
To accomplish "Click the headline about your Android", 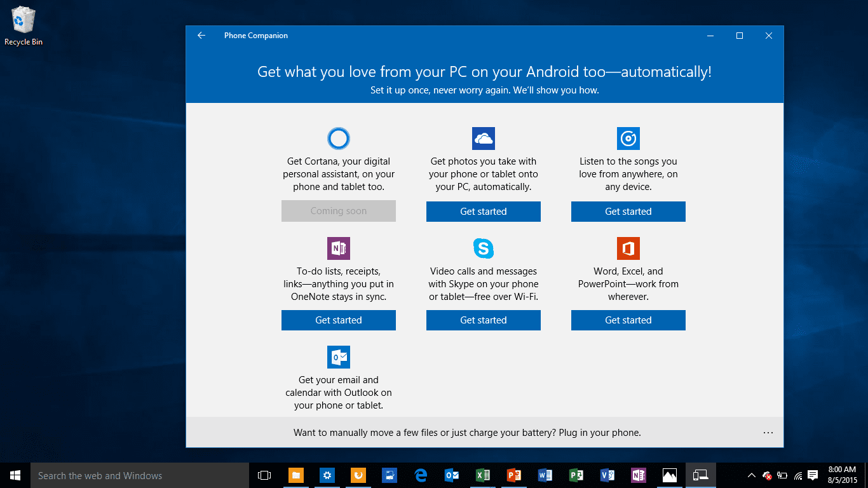I will tap(484, 72).
